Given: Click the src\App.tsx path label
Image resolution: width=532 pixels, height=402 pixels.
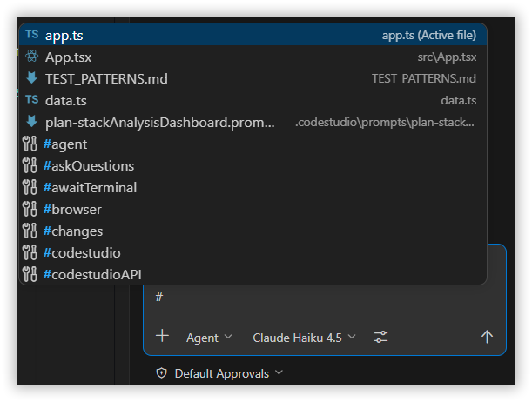Looking at the screenshot, I should point(447,57).
